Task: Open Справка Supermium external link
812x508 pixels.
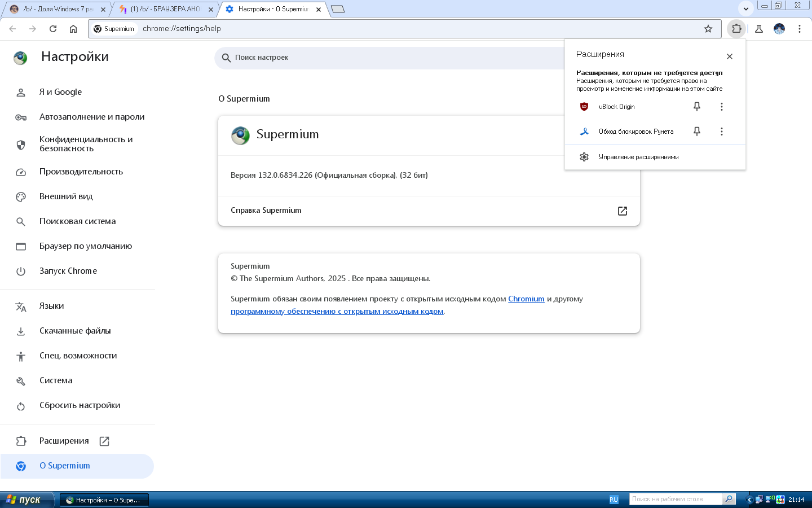Action: (x=623, y=211)
